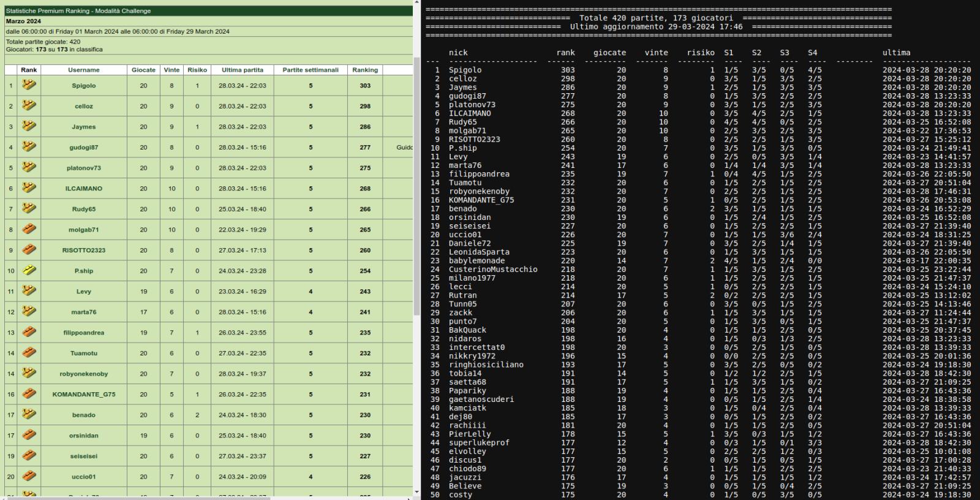Image resolution: width=980 pixels, height=500 pixels.
Task: Click 'LeonidaSparta' in the terminal list
Action: click(x=479, y=252)
